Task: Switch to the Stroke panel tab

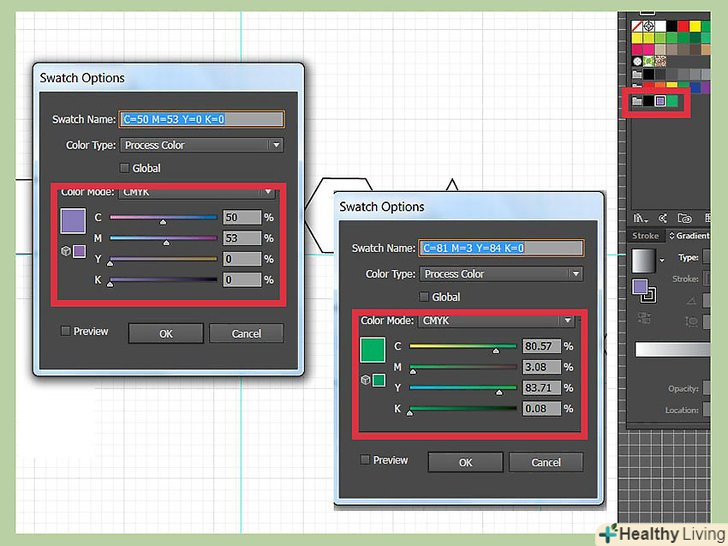Action: pos(645,236)
